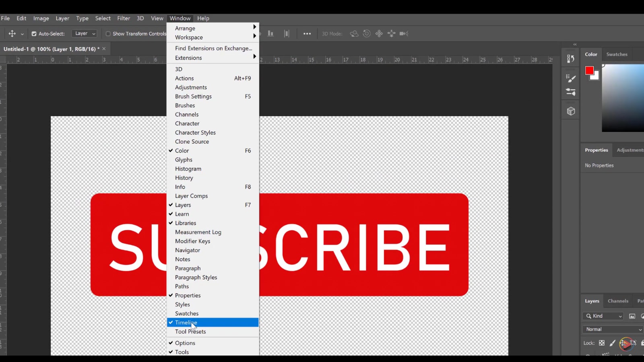This screenshot has height=362, width=644.
Task: Open the History panel icon in dock
Action: pos(571,59)
